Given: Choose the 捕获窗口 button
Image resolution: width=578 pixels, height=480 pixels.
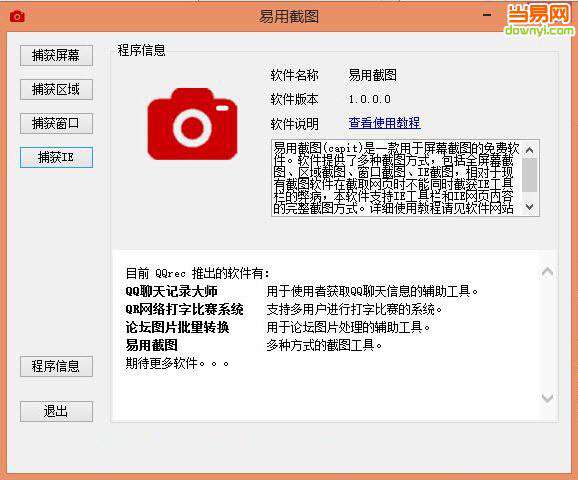Looking at the screenshot, I should coord(56,124).
